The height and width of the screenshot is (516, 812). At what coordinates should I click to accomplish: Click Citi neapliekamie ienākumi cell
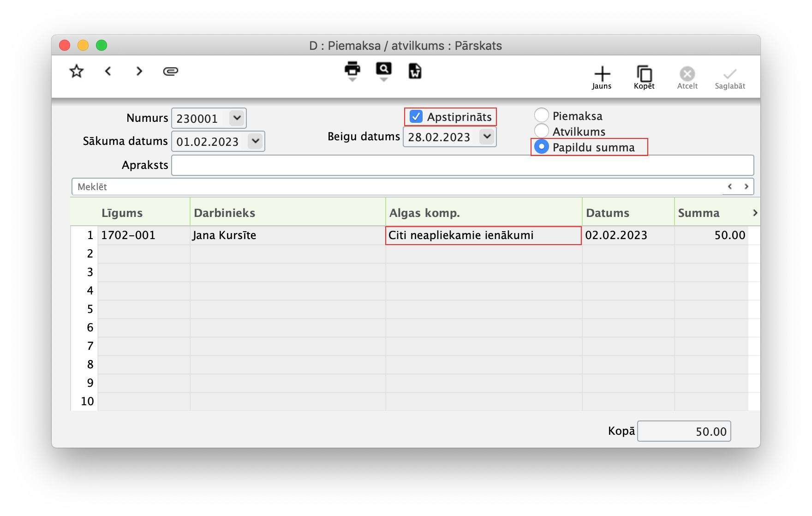point(484,235)
